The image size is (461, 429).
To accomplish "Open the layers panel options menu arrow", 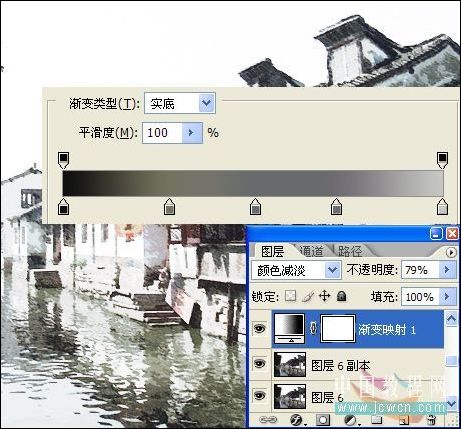I will click(x=451, y=252).
